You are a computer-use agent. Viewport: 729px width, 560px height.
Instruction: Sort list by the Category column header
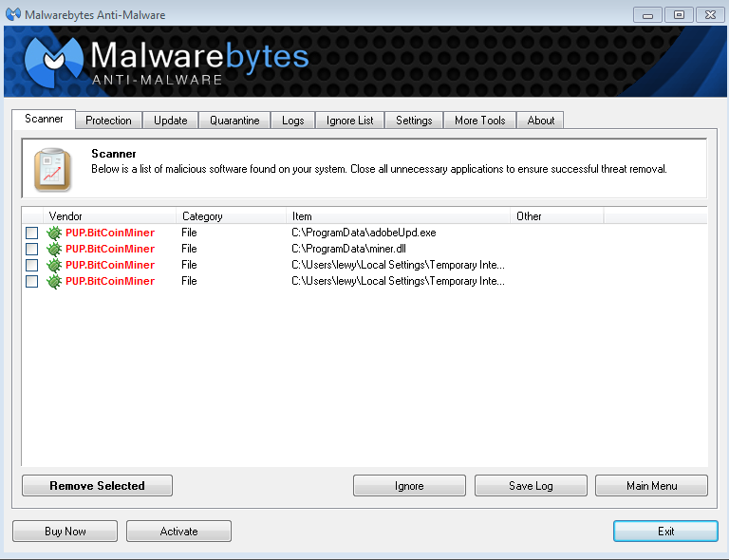(231, 216)
